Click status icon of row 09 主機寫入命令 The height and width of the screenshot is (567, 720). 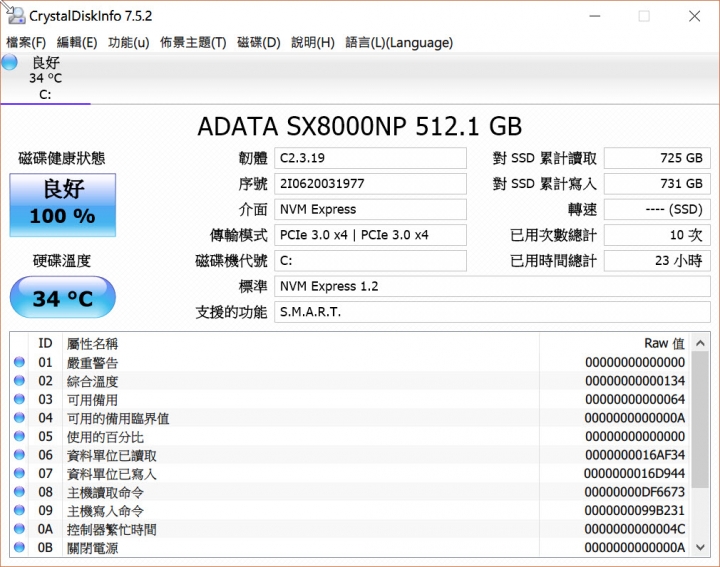pyautogui.click(x=19, y=510)
